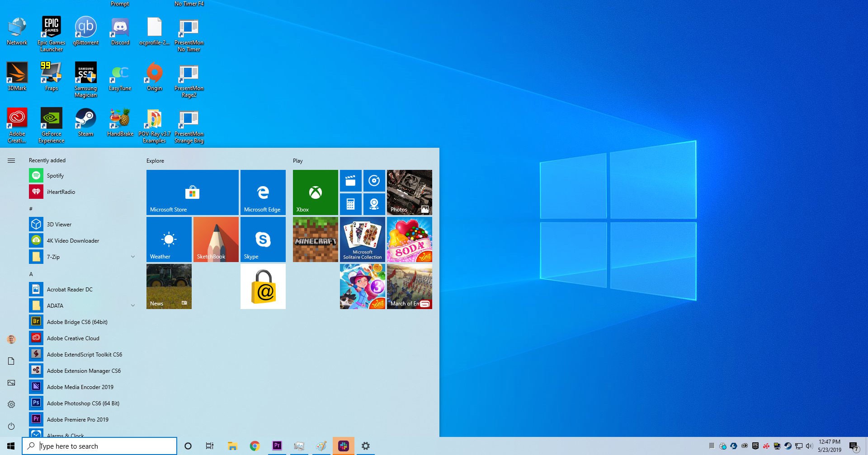The width and height of the screenshot is (868, 455).
Task: Open the Movies & TV small tile
Action: 350,181
